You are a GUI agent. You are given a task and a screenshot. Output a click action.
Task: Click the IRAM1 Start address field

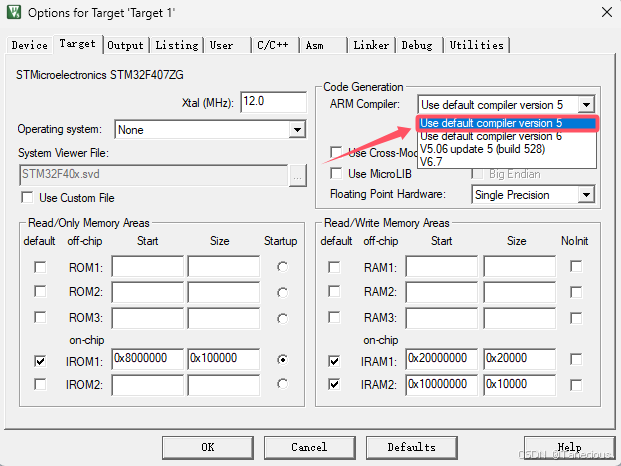[x=442, y=359]
